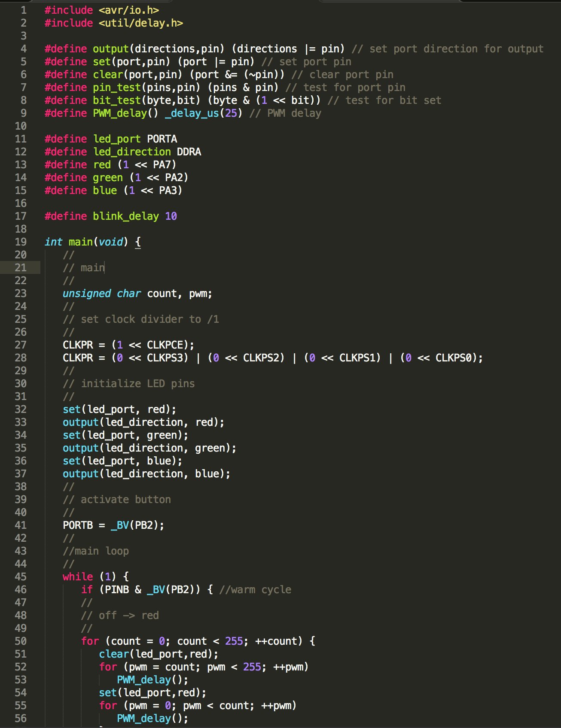561x728 pixels.
Task: Click the '// clear port pin' comment
Action: [x=342, y=75]
